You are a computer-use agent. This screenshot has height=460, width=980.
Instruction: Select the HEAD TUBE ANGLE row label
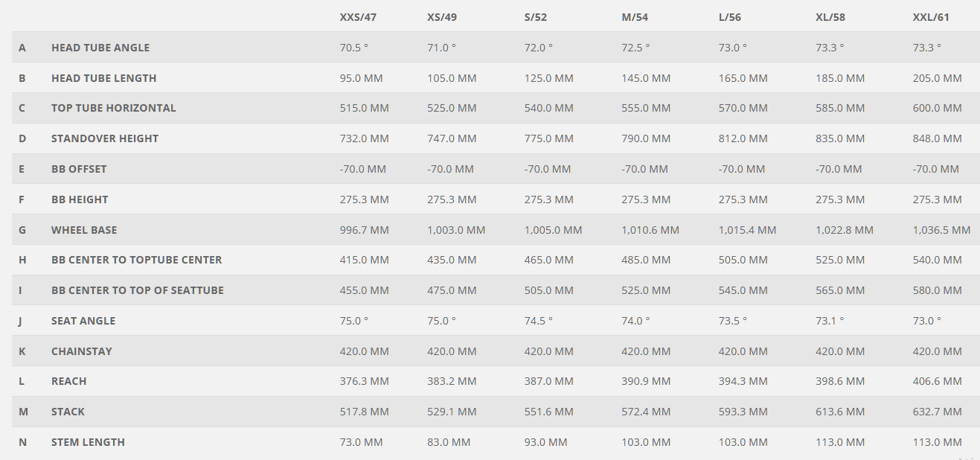click(x=100, y=48)
